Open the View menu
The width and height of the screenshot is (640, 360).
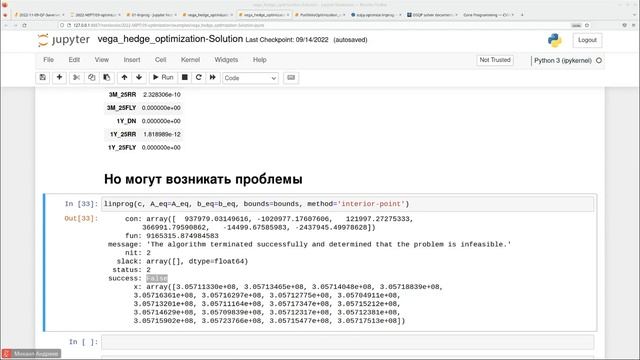coord(102,60)
